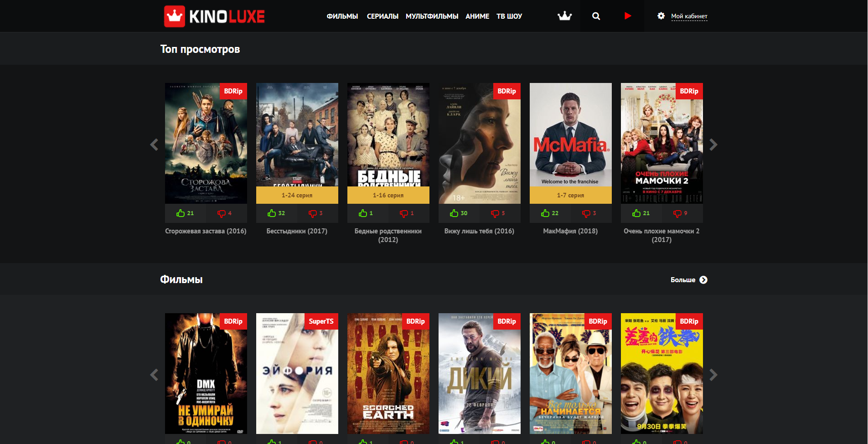Open the ФИЛЬМЫ menu section

click(342, 16)
